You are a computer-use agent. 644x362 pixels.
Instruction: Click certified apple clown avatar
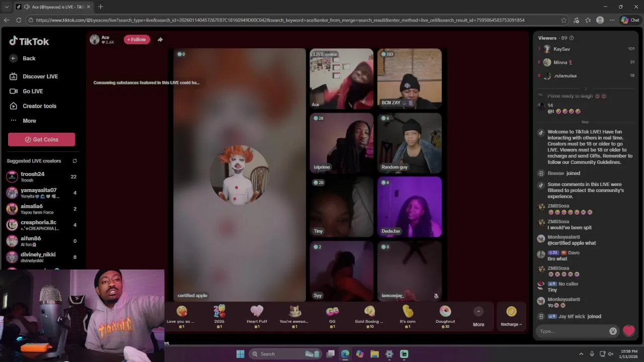click(x=240, y=174)
